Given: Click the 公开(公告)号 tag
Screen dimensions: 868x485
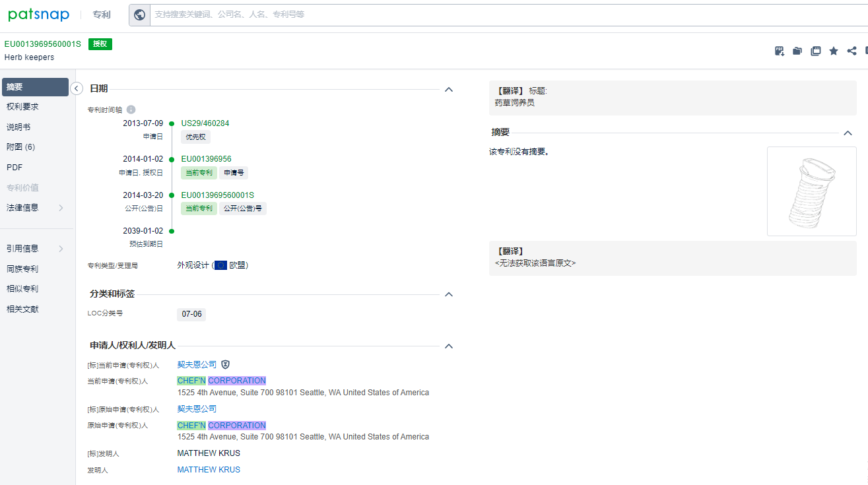Looking at the screenshot, I should click(x=243, y=209).
